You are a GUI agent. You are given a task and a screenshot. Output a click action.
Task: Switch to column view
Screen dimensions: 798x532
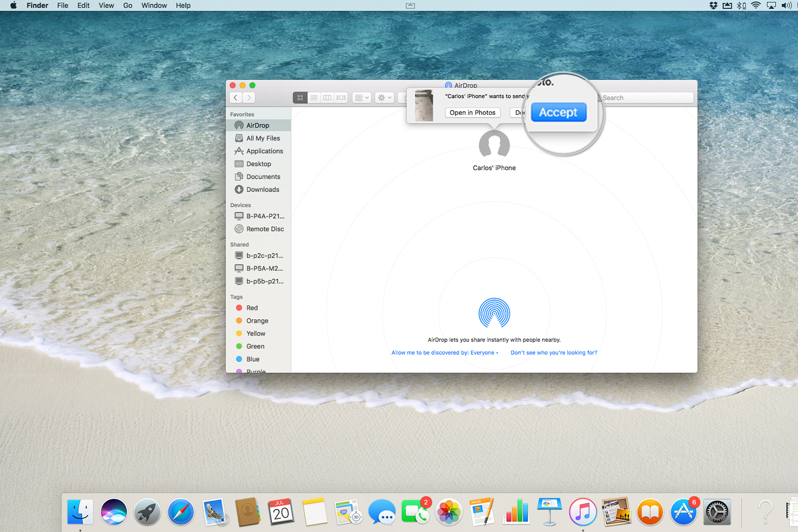pyautogui.click(x=327, y=98)
